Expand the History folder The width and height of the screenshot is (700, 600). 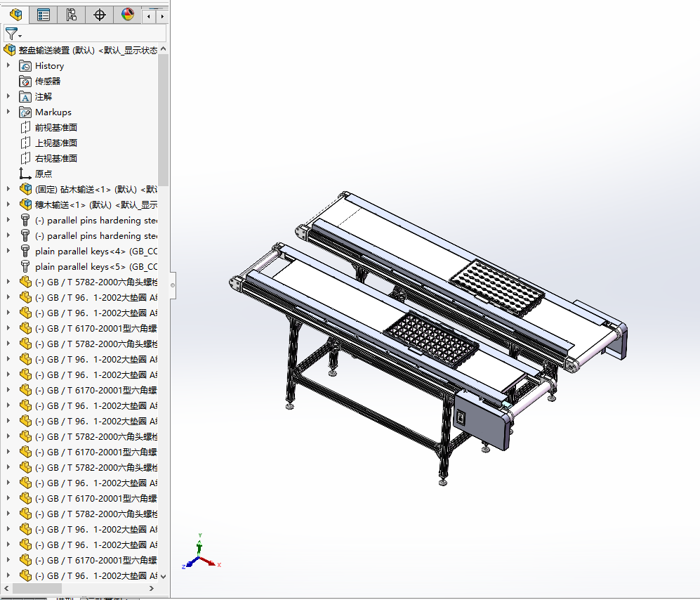(8, 65)
